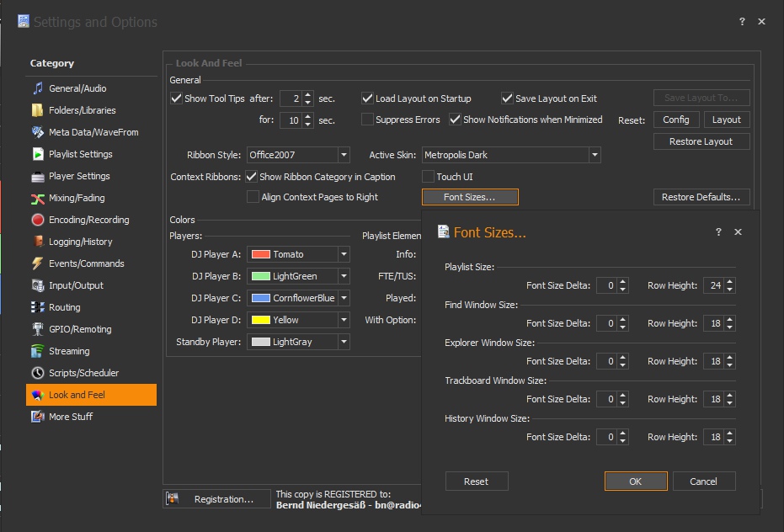The height and width of the screenshot is (532, 784).
Task: Click the Folders/Libraries folder icon
Action: pyautogui.click(x=37, y=110)
